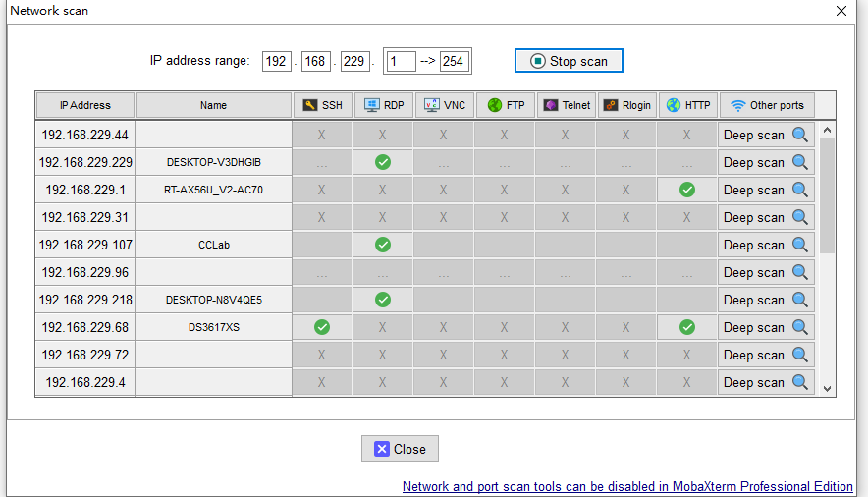Deep scan 192.168.229.229
This screenshot has width=868, height=497.
point(766,162)
